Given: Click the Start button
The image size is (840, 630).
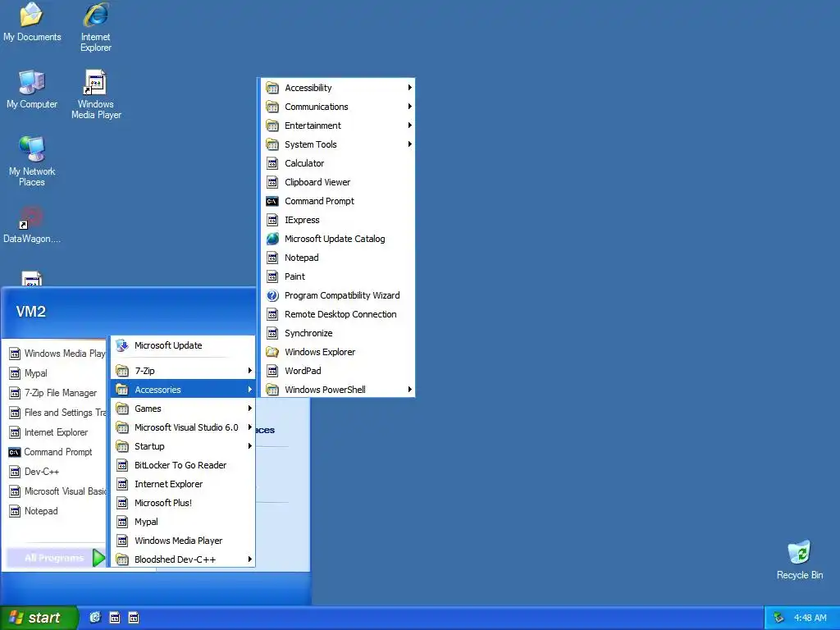Looking at the screenshot, I should (x=39, y=618).
